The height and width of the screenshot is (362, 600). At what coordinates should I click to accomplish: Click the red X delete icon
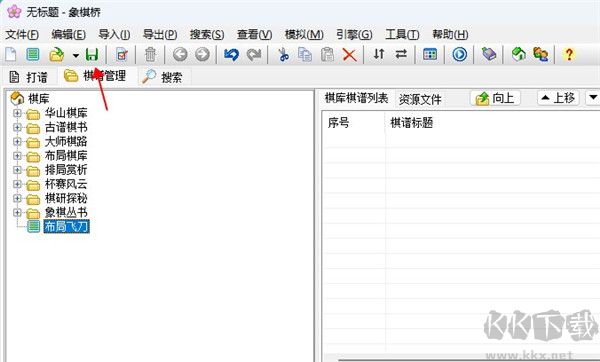point(349,54)
